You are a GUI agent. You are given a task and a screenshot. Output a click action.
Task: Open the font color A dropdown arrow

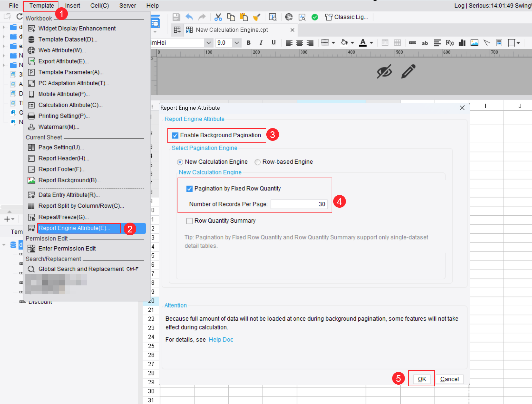click(371, 43)
